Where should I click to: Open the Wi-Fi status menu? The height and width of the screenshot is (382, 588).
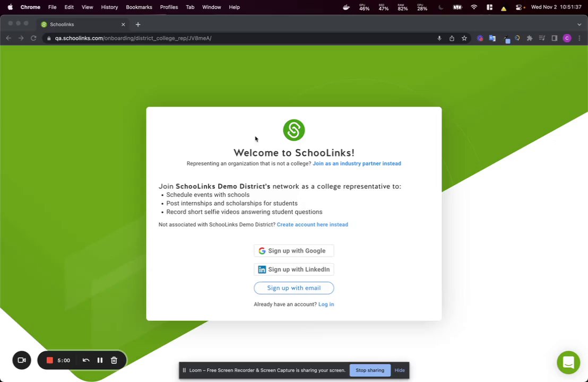tap(474, 7)
